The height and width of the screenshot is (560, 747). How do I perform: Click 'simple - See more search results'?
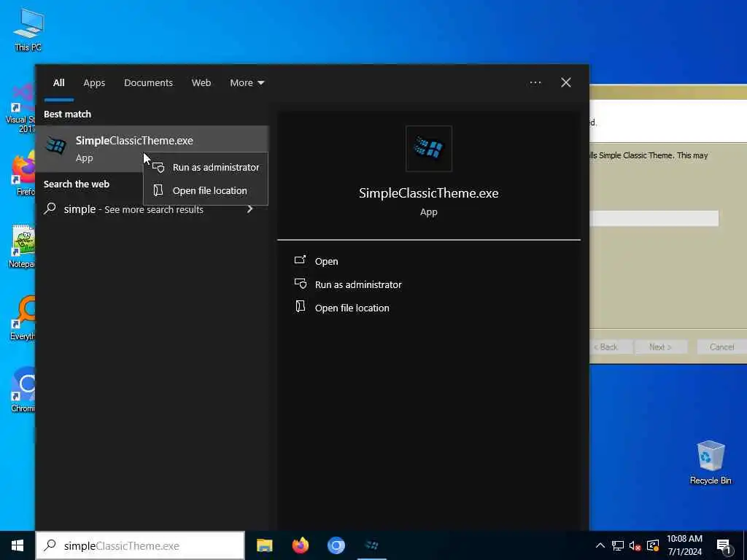(x=133, y=209)
